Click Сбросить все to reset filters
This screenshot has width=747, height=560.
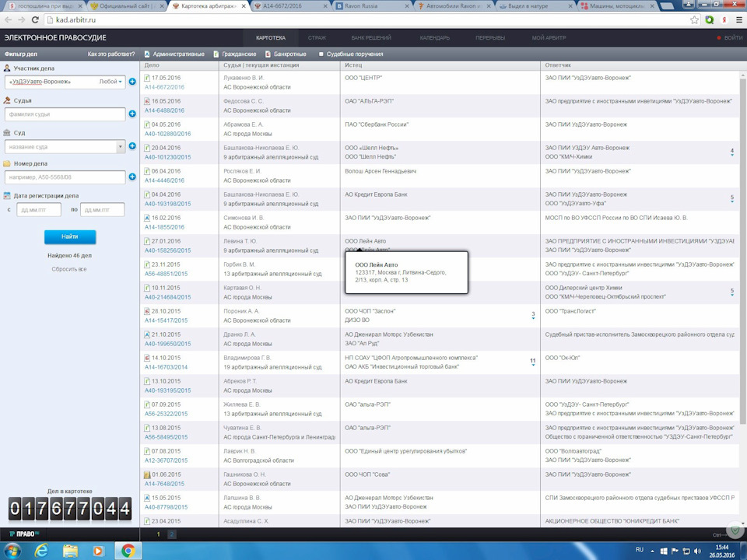point(69,269)
